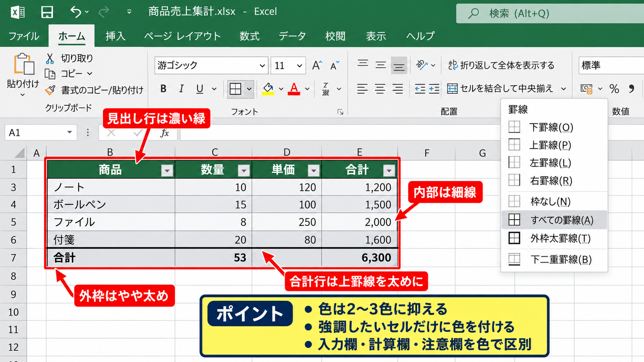The image size is (644, 362).
Task: Toggle Bold formatting
Action: [x=163, y=89]
